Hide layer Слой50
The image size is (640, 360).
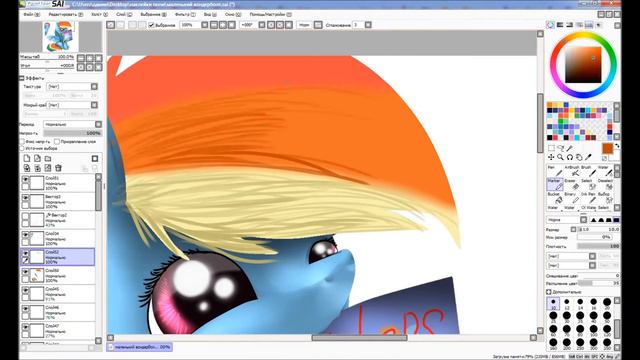(x=25, y=271)
